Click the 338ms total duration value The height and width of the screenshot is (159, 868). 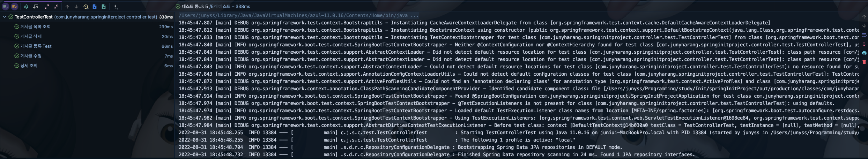click(x=166, y=17)
